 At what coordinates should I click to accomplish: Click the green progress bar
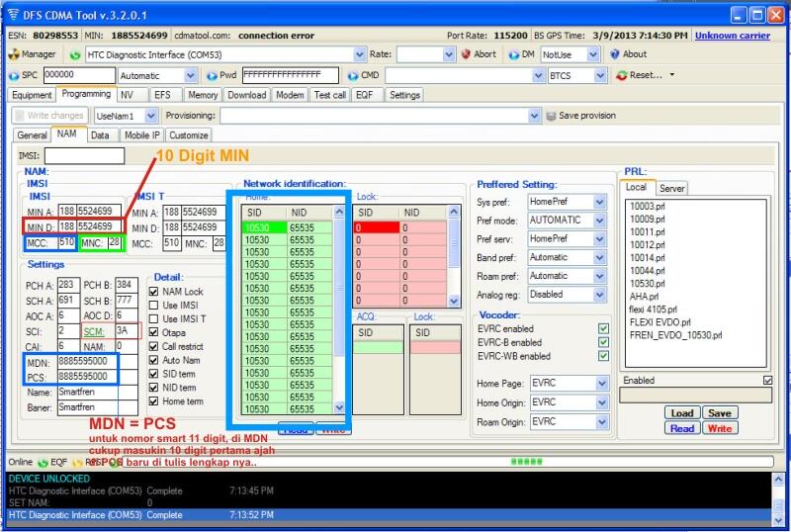[527, 462]
